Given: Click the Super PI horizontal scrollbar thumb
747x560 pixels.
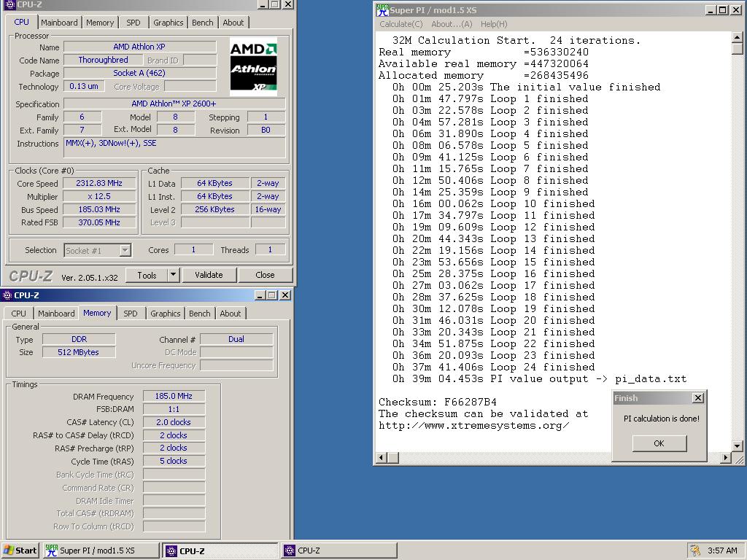Looking at the screenshot, I should pyautogui.click(x=393, y=458).
